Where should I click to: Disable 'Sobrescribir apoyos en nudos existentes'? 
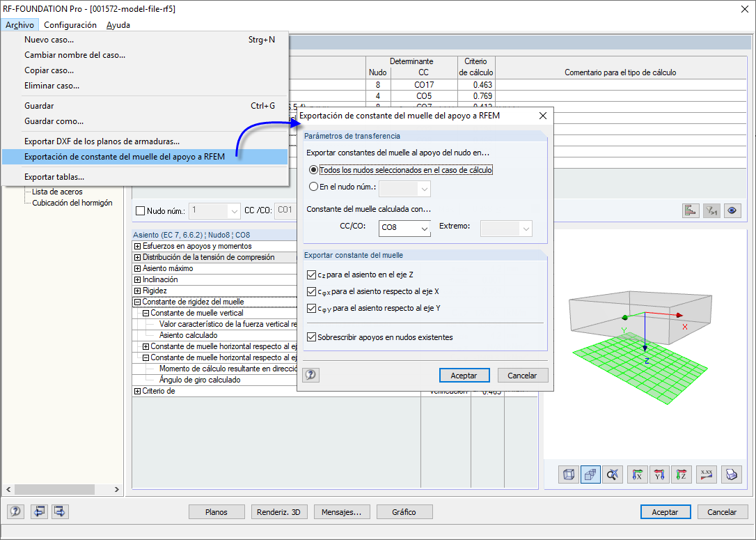(x=312, y=336)
